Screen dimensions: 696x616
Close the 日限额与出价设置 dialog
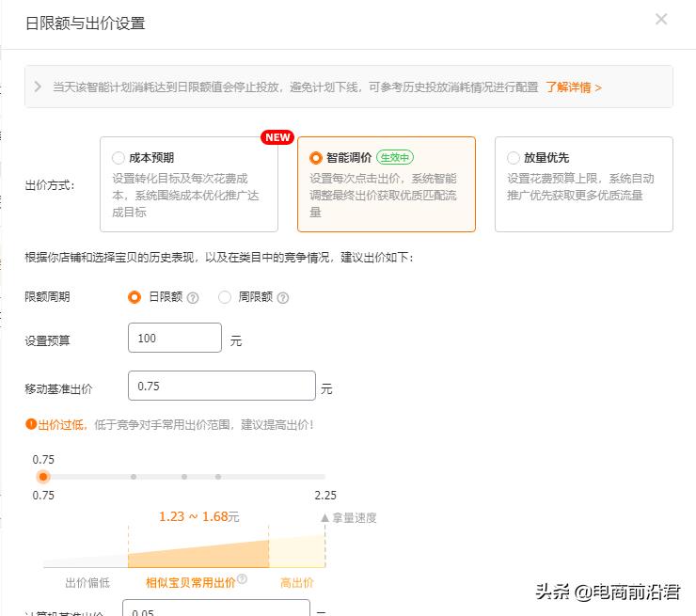[661, 19]
